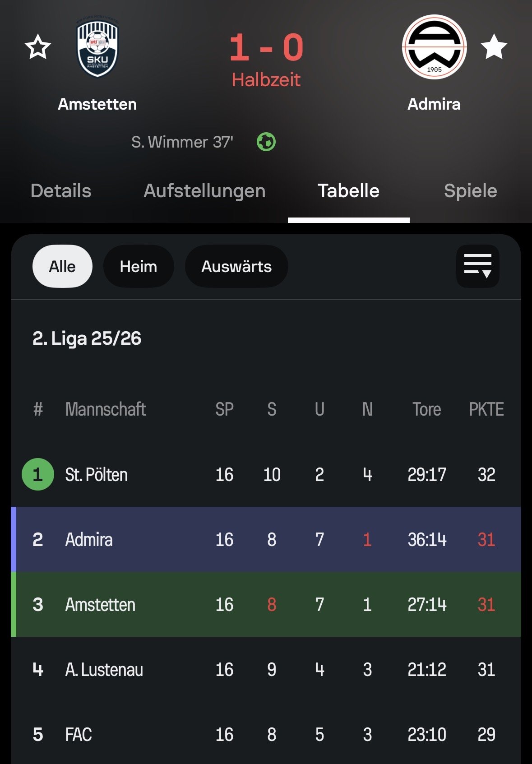Viewport: 532px width, 764px height.
Task: Unfavorite Admira using the filled star
Action: pos(494,47)
